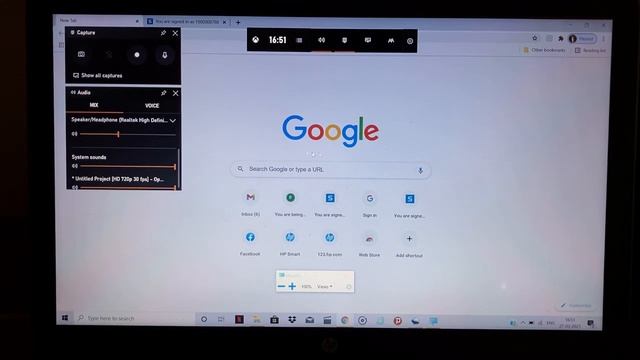The image size is (640, 360).
Task: Click Add shortcut
Action: 409,245
